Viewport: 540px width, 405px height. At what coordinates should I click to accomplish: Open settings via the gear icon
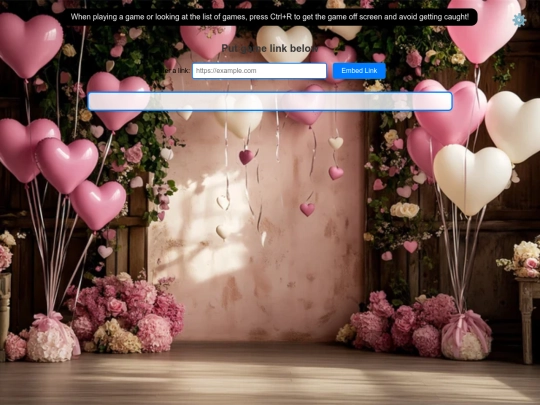point(519,20)
